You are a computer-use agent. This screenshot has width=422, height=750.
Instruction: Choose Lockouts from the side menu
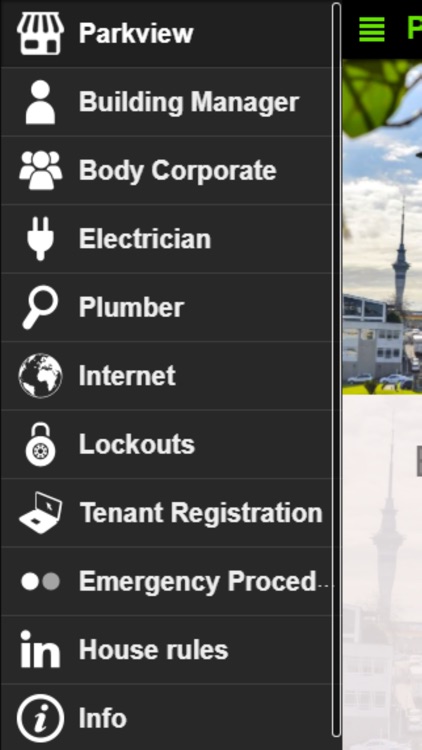(167, 444)
